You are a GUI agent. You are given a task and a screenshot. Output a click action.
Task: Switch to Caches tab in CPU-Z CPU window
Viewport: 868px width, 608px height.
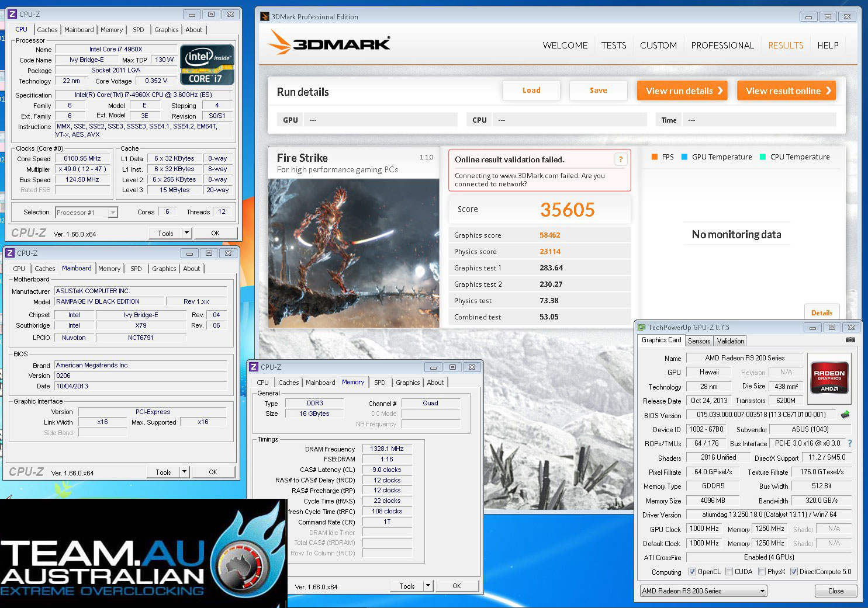(x=47, y=30)
